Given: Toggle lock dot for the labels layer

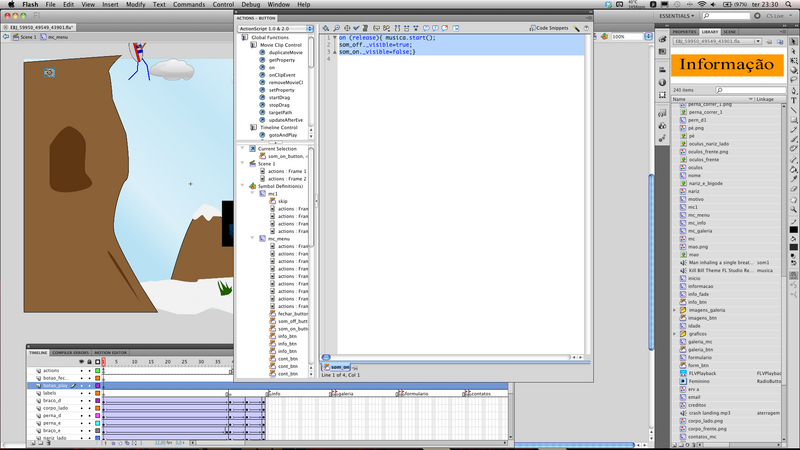Looking at the screenshot, I should coord(90,393).
